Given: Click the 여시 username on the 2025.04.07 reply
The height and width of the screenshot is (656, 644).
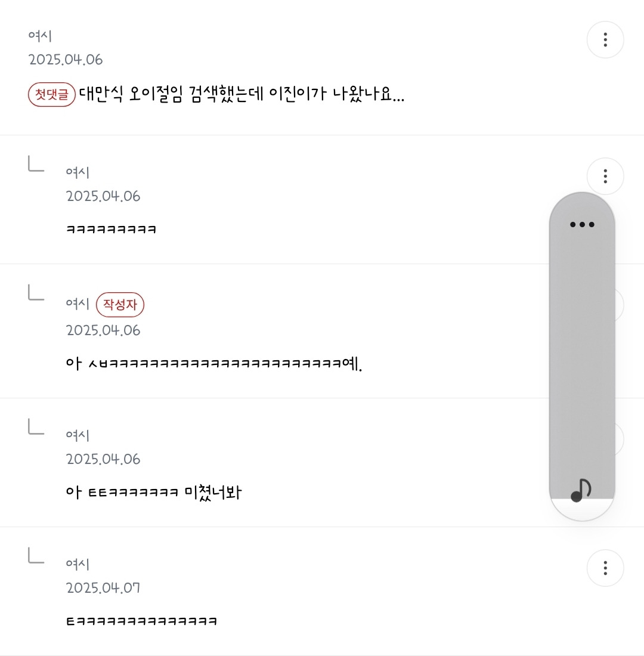Looking at the screenshot, I should click(78, 564).
